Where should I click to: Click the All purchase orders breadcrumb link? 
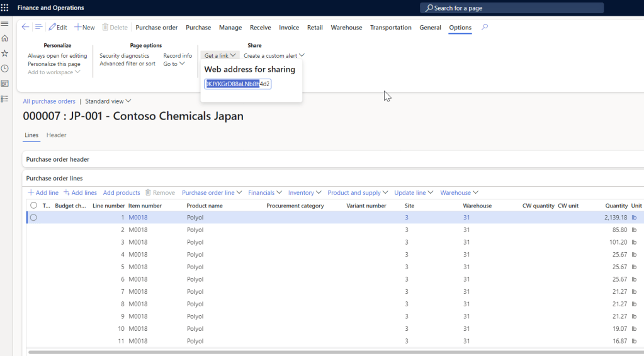click(49, 101)
